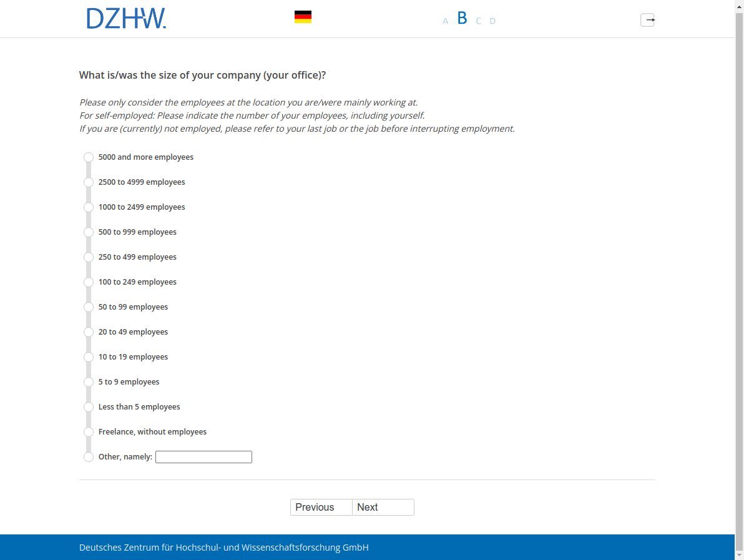Choose 'Freelance, without employees' option
The height and width of the screenshot is (560, 744).
(x=89, y=432)
